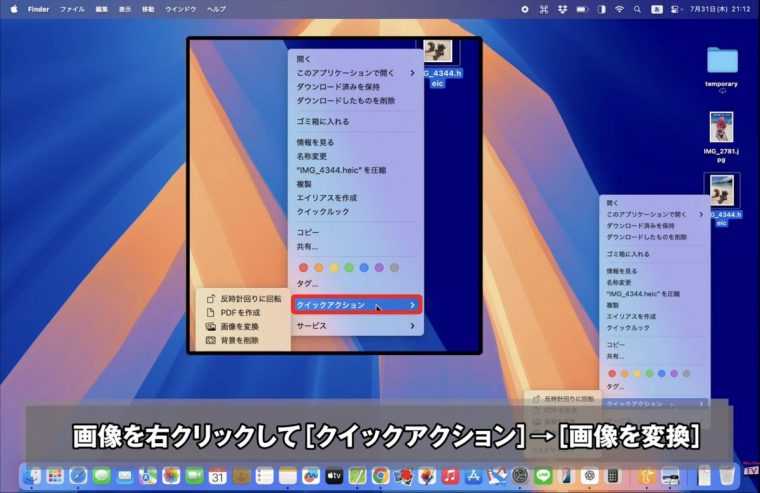Viewport: 760px width, 493px height.
Task: Open Mail from the Dock
Action: 125,476
